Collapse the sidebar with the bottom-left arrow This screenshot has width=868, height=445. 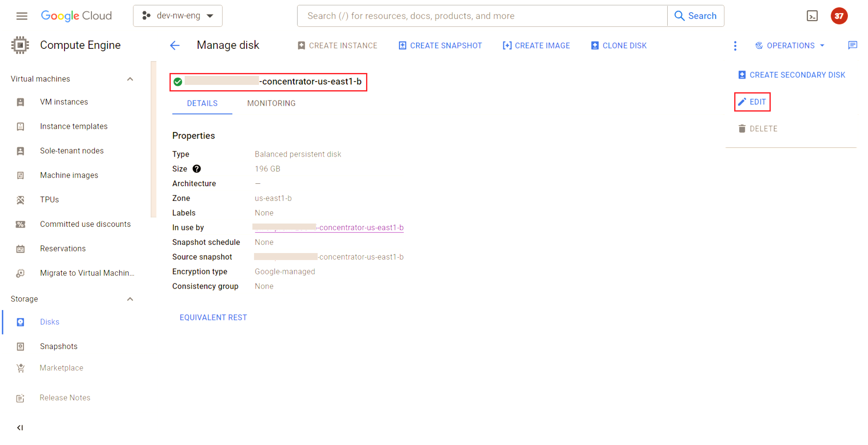pos(20,428)
